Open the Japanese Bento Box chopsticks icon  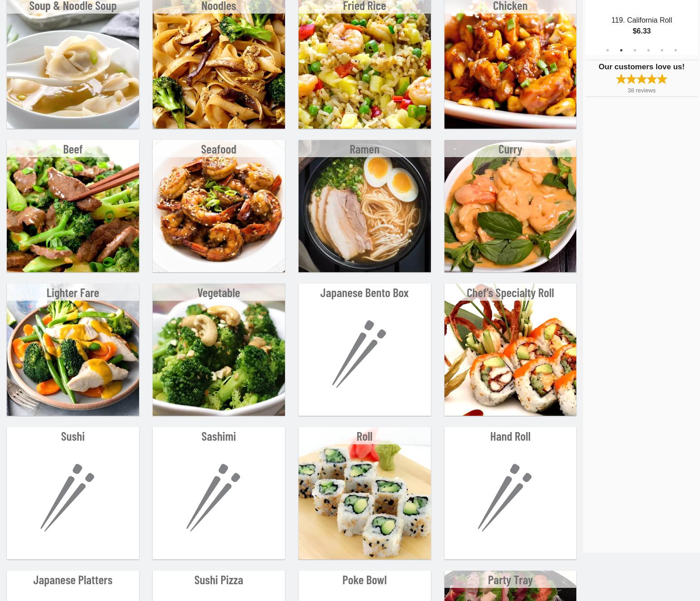[x=359, y=354]
